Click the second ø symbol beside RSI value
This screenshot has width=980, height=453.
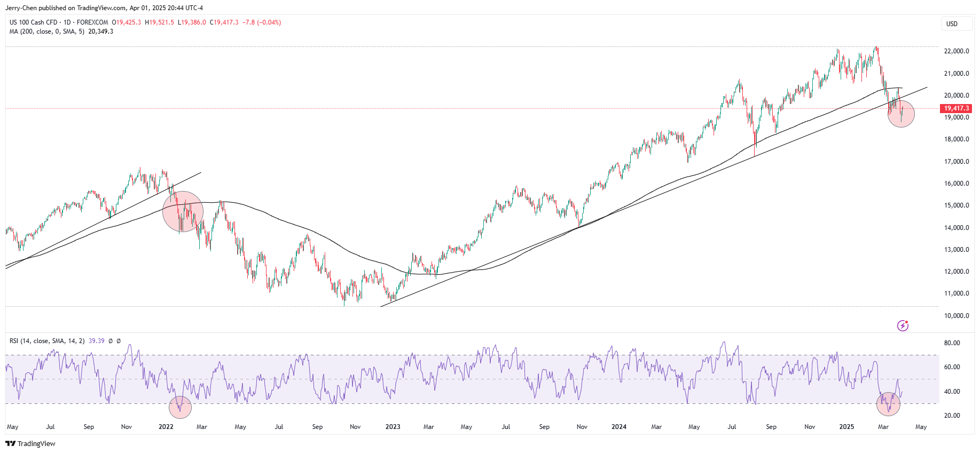pos(119,341)
